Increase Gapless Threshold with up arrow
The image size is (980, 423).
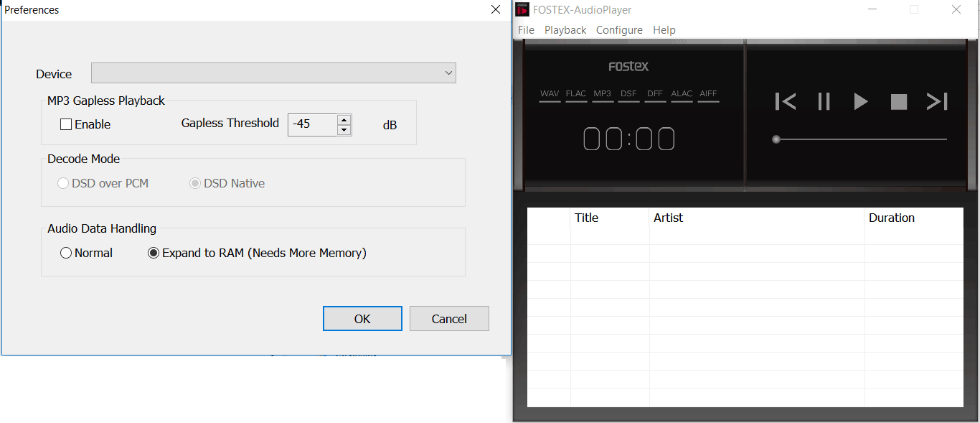tap(344, 120)
